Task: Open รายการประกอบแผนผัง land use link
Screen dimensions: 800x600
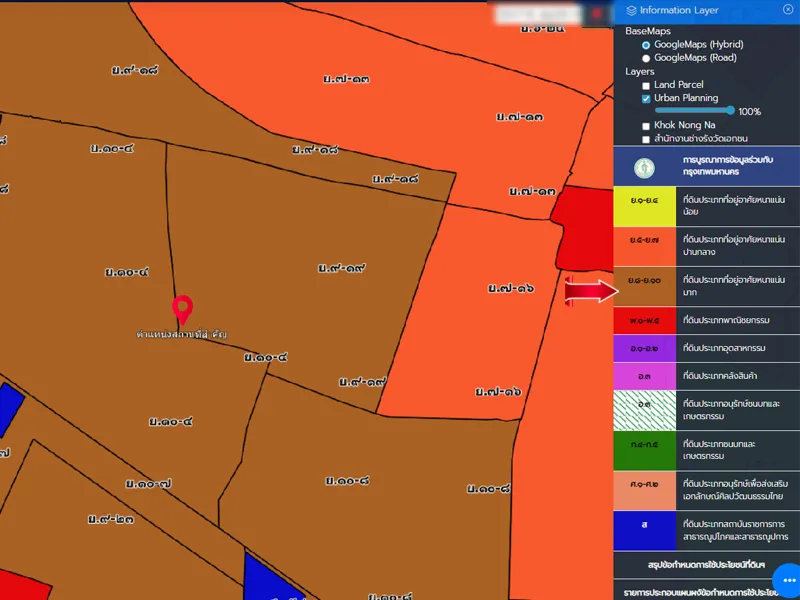Action: pyautogui.click(x=706, y=591)
